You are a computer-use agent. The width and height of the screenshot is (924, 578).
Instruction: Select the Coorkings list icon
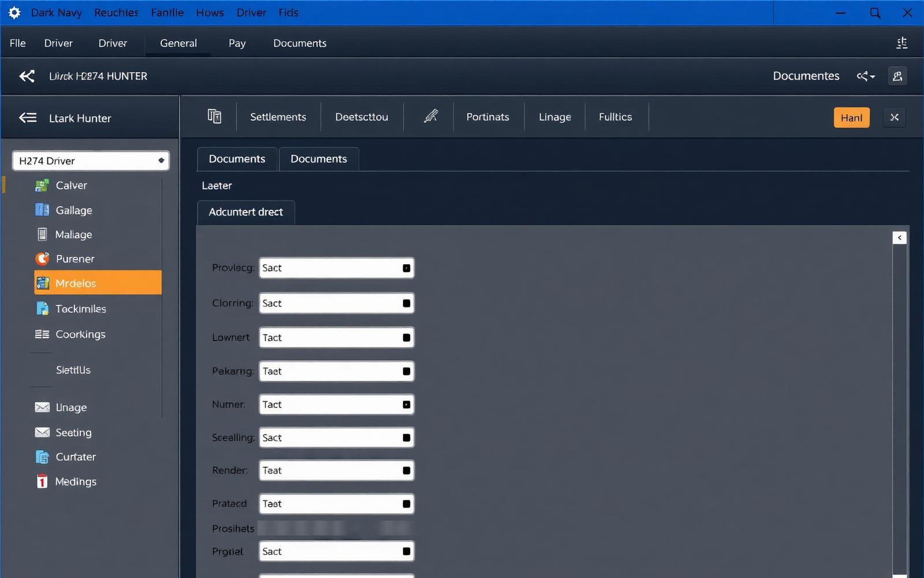click(x=42, y=334)
